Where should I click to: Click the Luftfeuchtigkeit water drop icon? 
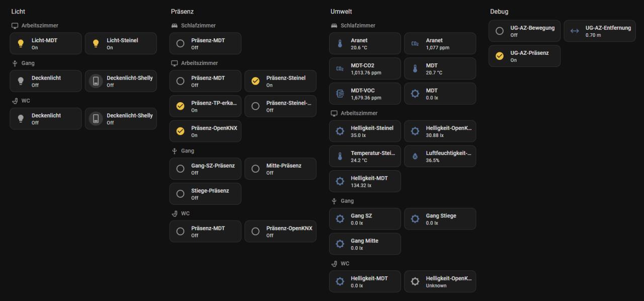[x=415, y=156]
